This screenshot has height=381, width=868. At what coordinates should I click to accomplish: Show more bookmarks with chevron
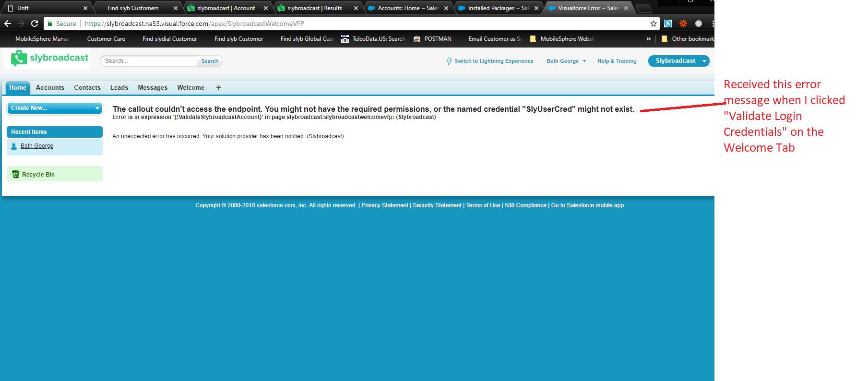tap(649, 39)
